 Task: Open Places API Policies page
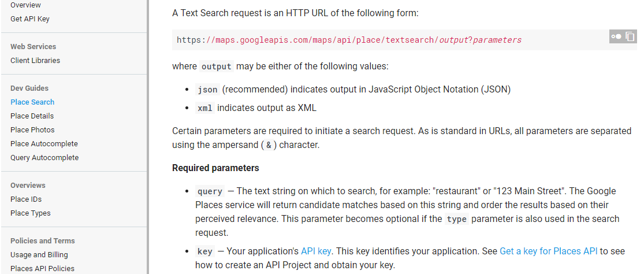tap(42, 269)
